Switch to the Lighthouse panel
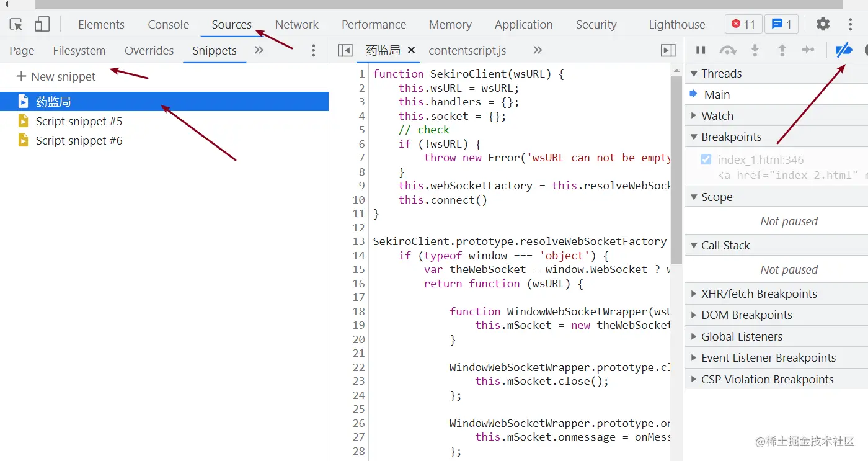This screenshot has height=461, width=868. click(x=677, y=25)
